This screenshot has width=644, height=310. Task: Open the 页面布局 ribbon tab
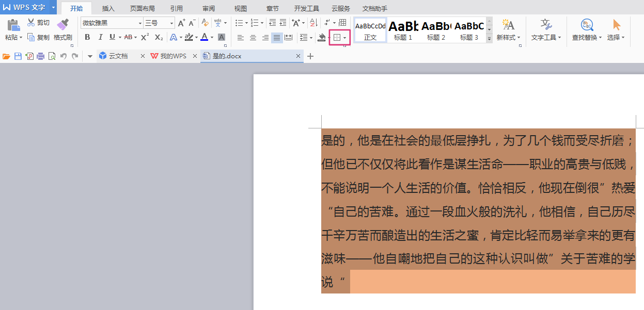[143, 9]
